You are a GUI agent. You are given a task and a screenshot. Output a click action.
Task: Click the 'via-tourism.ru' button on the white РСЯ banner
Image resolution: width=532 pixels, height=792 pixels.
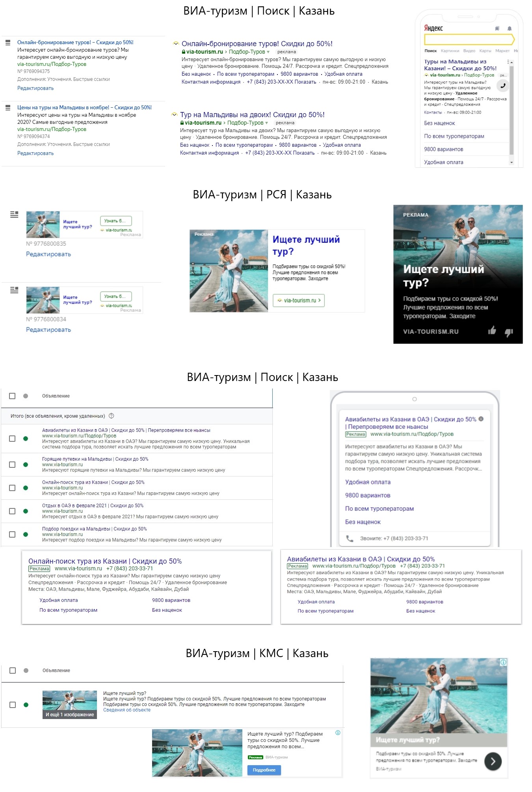[299, 301]
